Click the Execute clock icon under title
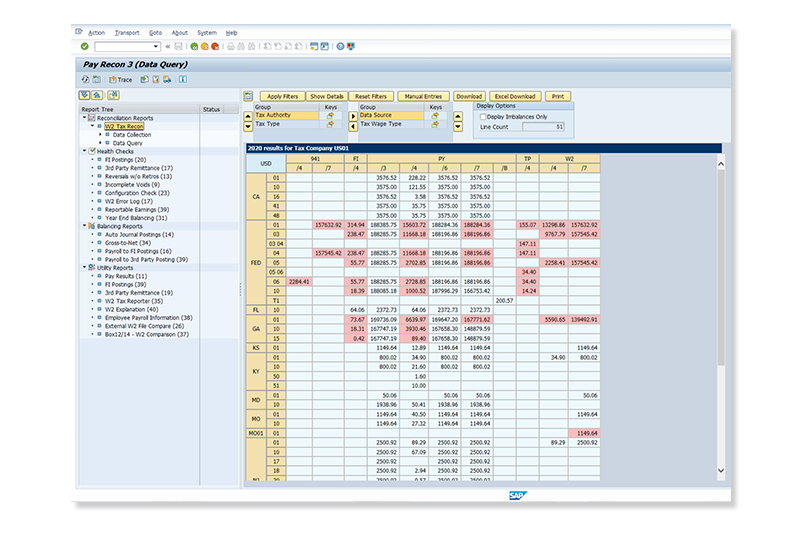800x534 pixels. pos(85,80)
